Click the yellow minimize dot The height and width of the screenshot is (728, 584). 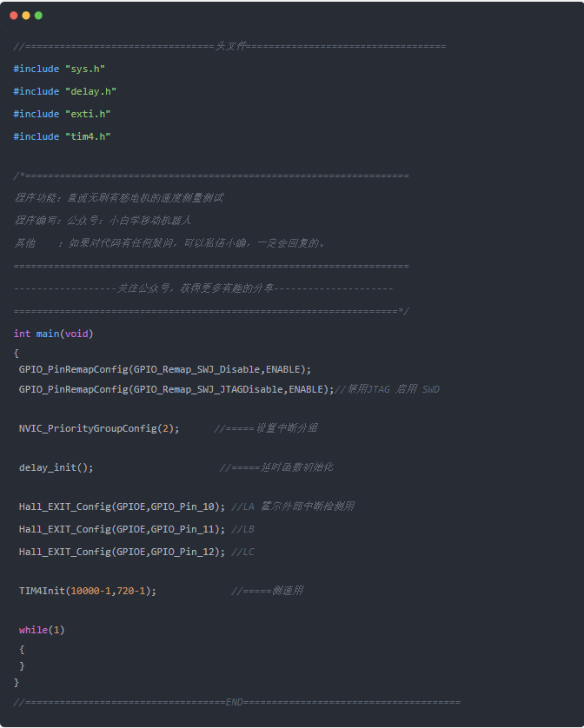pyautogui.click(x=26, y=16)
